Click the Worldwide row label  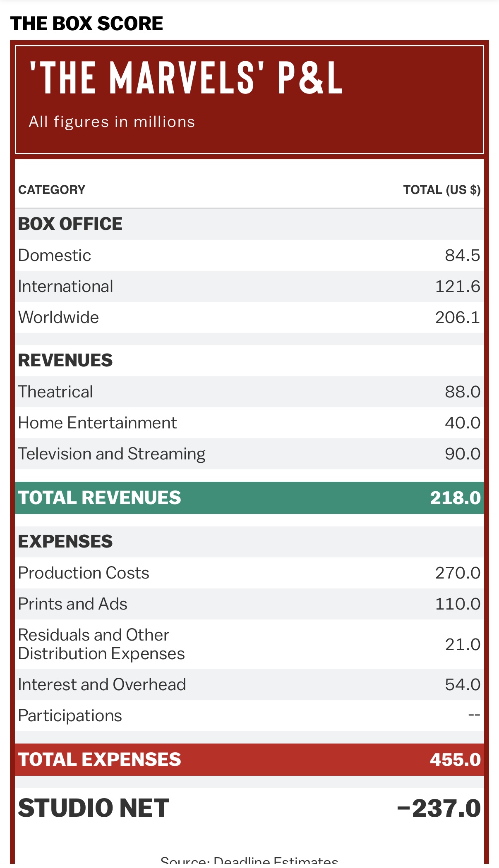tap(59, 317)
